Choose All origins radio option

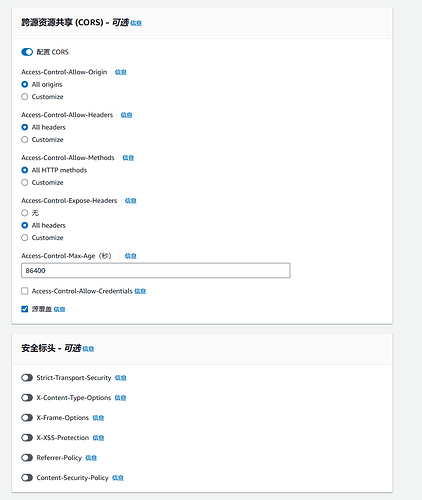[25, 84]
